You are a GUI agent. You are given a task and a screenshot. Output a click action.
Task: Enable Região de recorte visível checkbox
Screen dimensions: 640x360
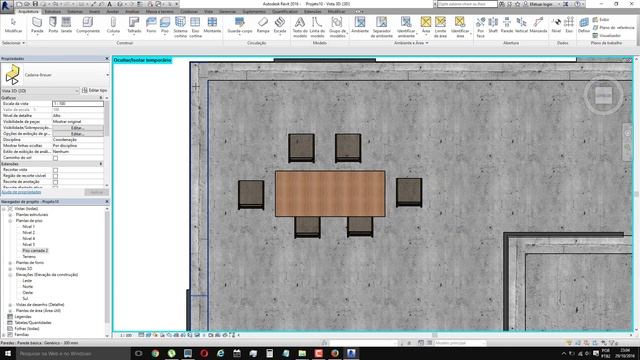coord(56,176)
